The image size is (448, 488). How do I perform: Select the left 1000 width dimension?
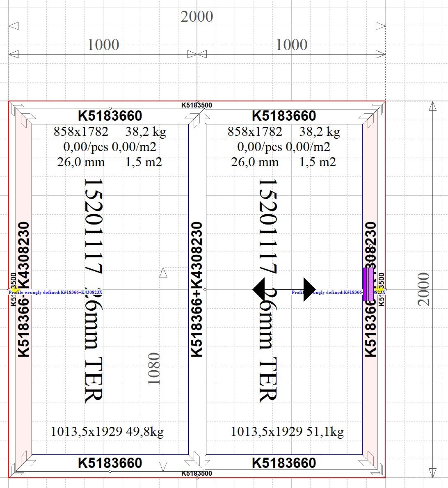103,45
